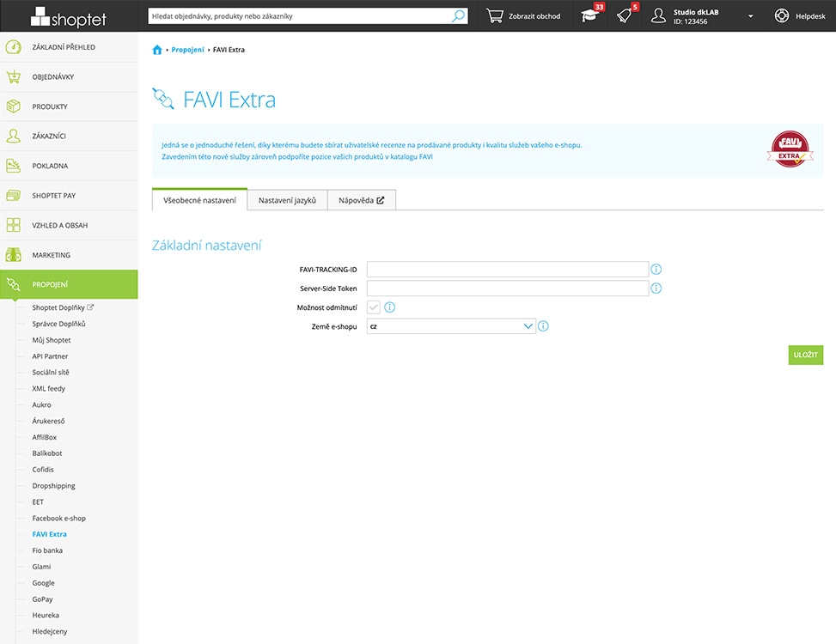
Task: Click the Produkty box icon
Action: (x=14, y=106)
